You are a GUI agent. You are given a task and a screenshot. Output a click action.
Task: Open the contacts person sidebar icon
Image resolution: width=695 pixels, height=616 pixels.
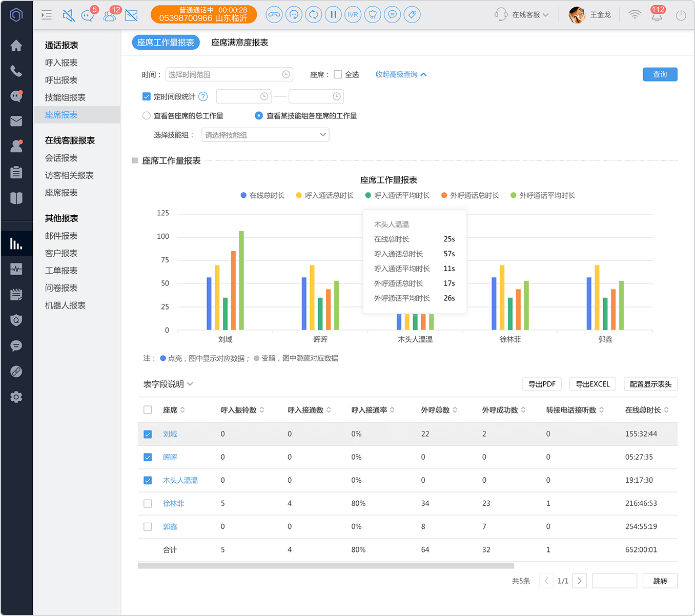point(16,147)
